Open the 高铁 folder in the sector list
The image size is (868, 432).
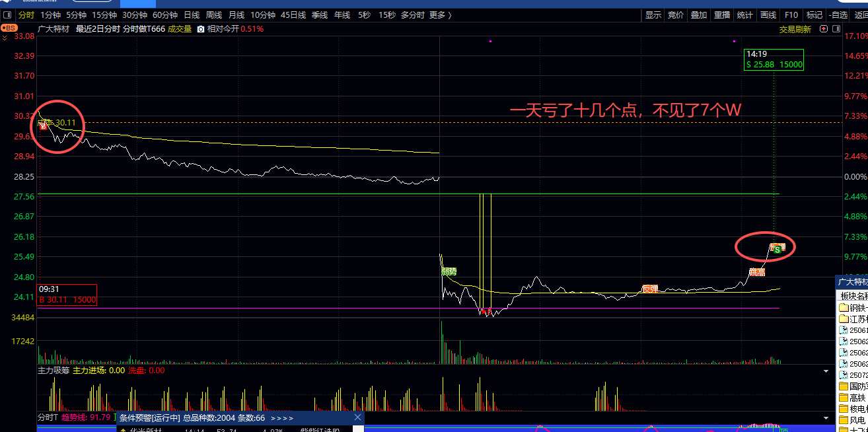click(853, 398)
